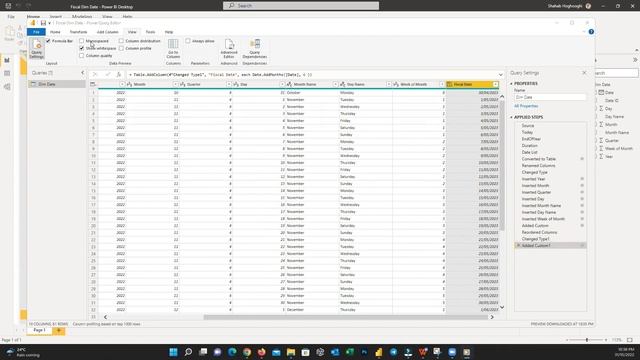Open the File tab in Query Editor
Image resolution: width=640 pixels, height=360 pixels.
point(36,32)
